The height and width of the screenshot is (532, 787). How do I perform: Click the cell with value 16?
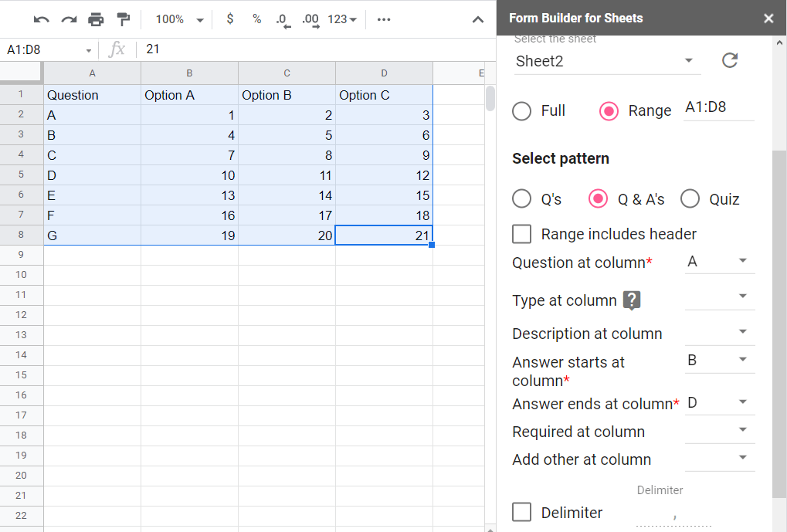point(190,215)
